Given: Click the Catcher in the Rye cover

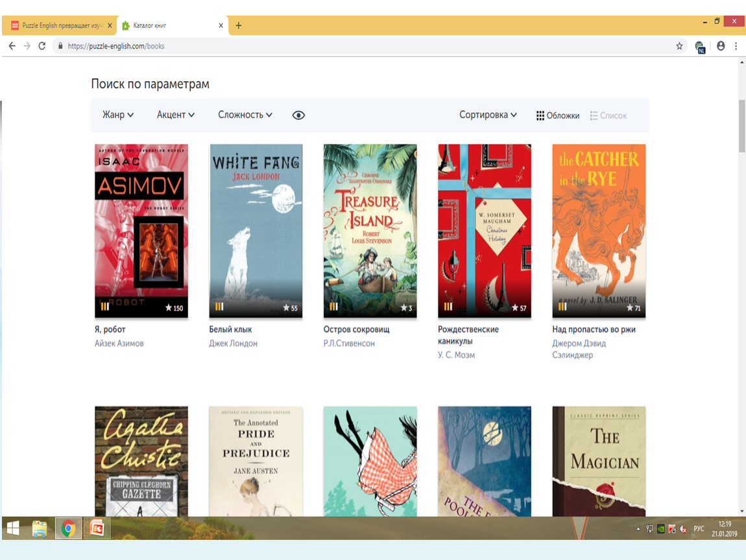Looking at the screenshot, I should click(x=598, y=230).
